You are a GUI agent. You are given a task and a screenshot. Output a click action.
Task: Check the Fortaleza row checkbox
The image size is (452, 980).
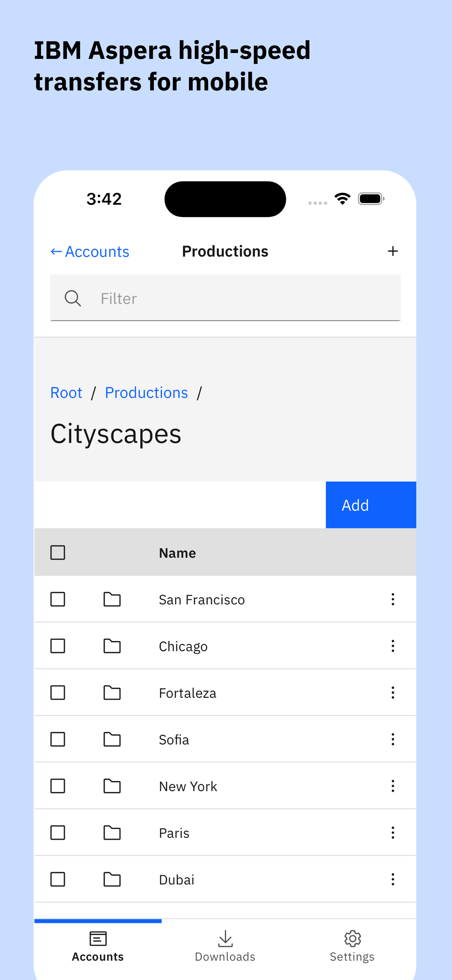tap(58, 693)
